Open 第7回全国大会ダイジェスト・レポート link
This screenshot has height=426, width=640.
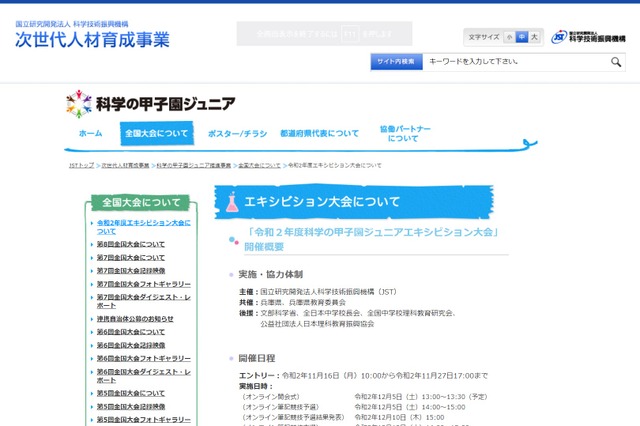143,301
